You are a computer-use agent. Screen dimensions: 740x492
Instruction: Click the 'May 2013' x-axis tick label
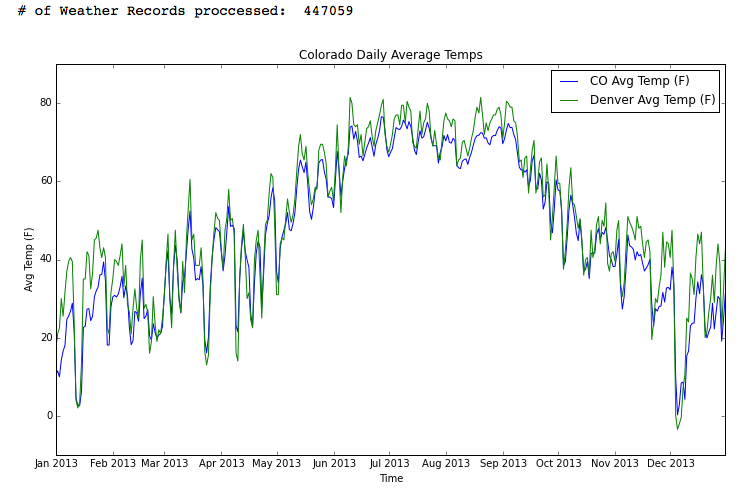pos(277,463)
